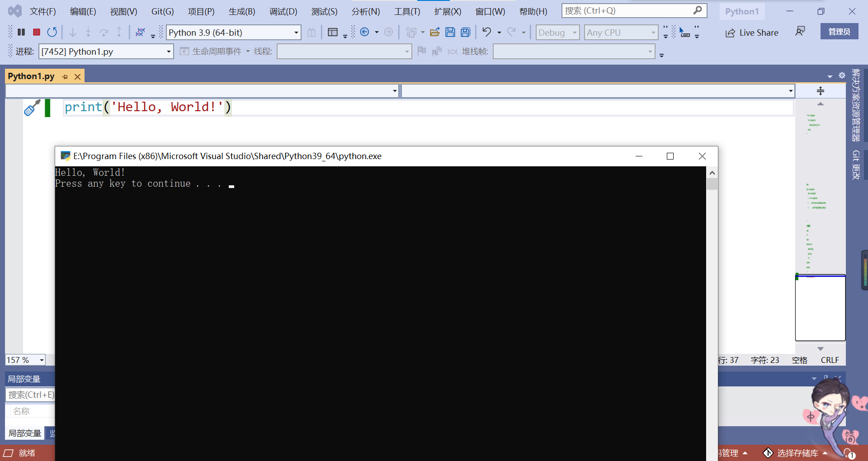This screenshot has height=461, width=868.
Task: Click the 搜索(Ctrl+E) locals search field
Action: coord(30,394)
